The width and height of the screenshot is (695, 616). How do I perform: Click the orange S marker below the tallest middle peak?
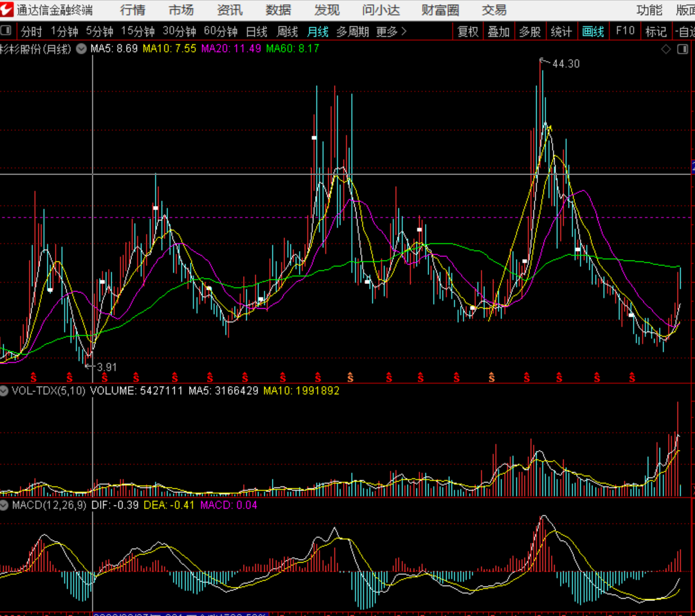351,377
